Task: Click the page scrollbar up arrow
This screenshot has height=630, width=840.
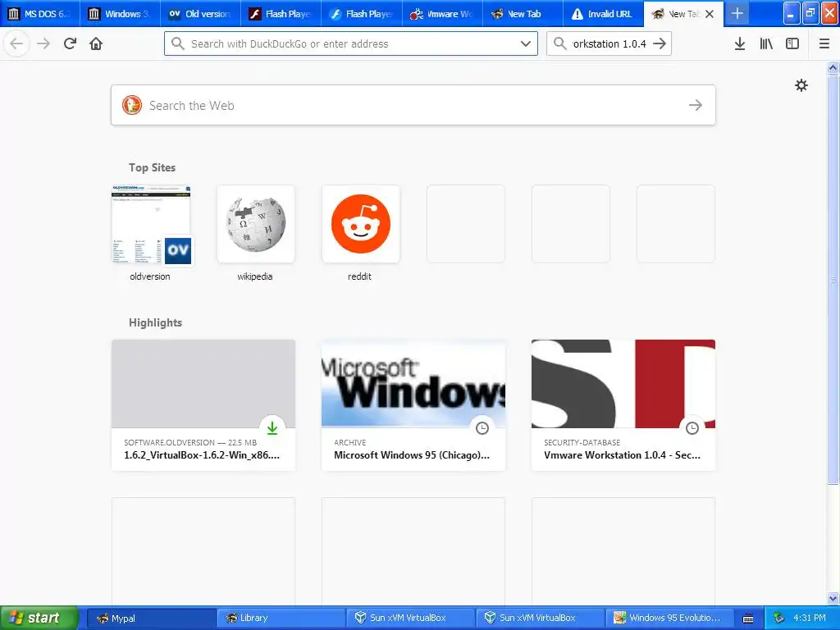Action: tap(833, 67)
